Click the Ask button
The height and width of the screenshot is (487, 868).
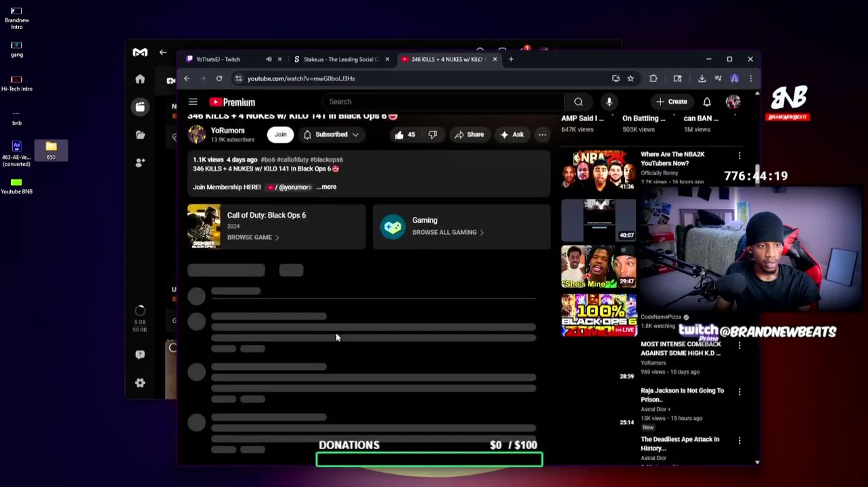(x=511, y=135)
